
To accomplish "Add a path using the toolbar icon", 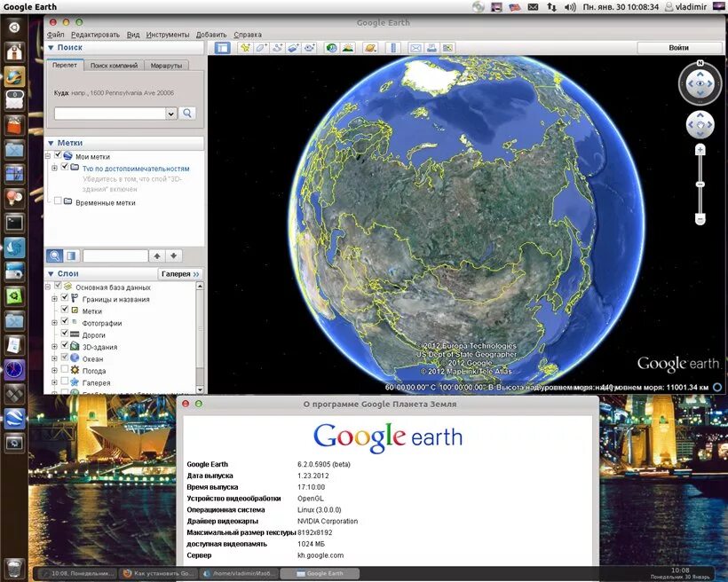I will (x=278, y=47).
